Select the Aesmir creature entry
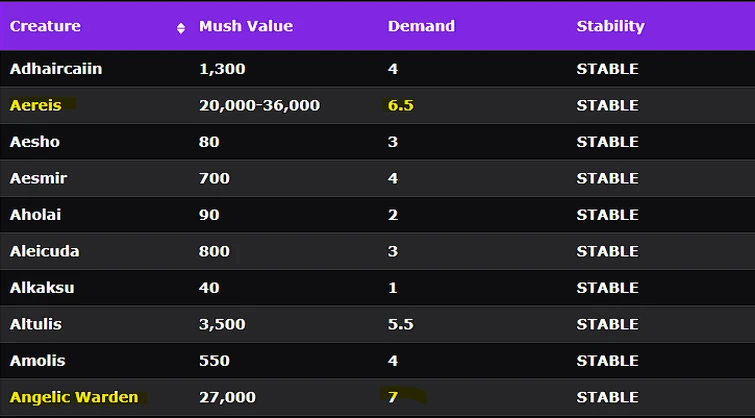This screenshot has width=755, height=418. pos(38,178)
